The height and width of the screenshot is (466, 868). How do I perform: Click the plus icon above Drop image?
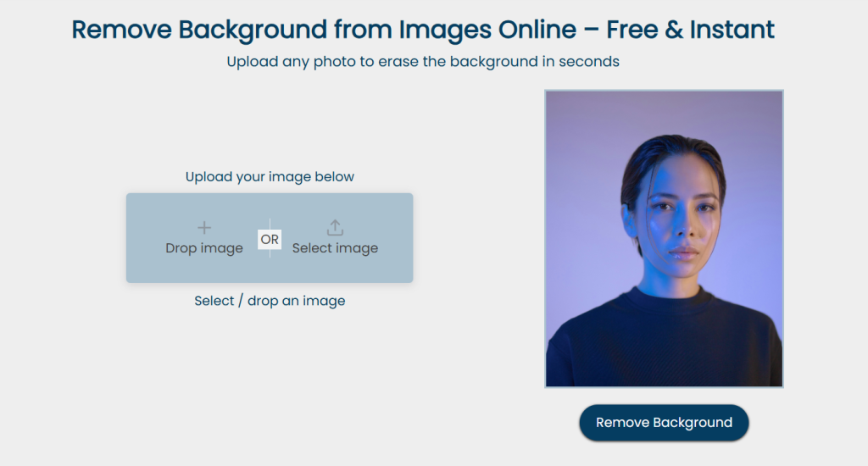coord(204,227)
